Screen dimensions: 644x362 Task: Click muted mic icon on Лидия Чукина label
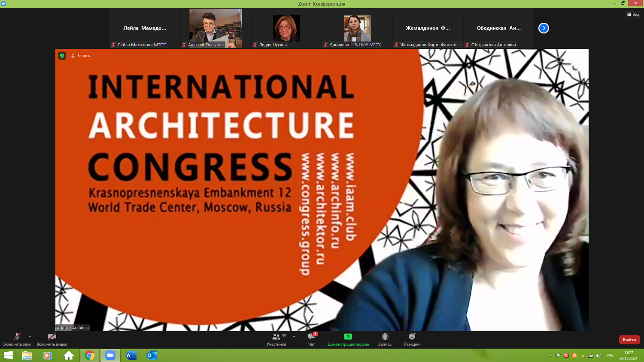click(x=255, y=45)
